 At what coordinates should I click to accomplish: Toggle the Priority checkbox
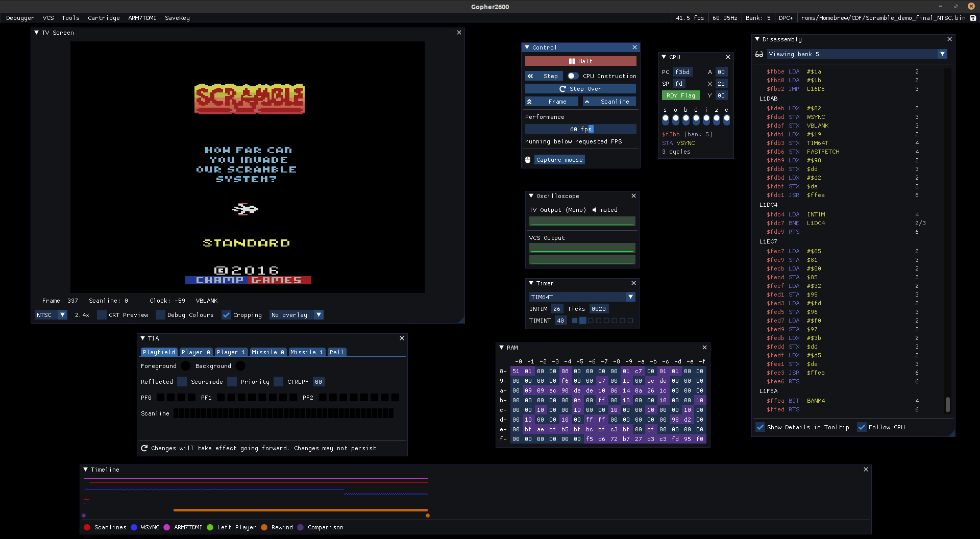(x=278, y=382)
